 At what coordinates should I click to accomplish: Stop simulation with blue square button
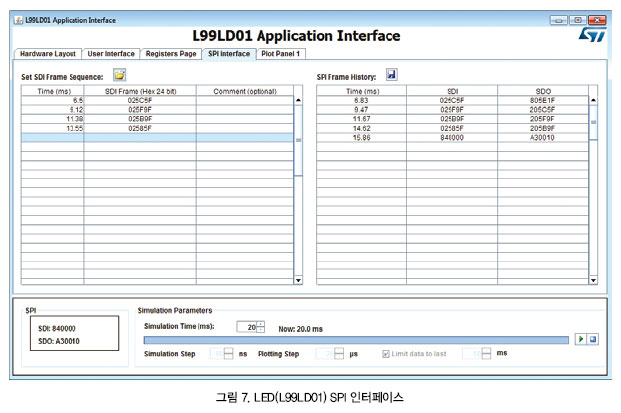(592, 339)
